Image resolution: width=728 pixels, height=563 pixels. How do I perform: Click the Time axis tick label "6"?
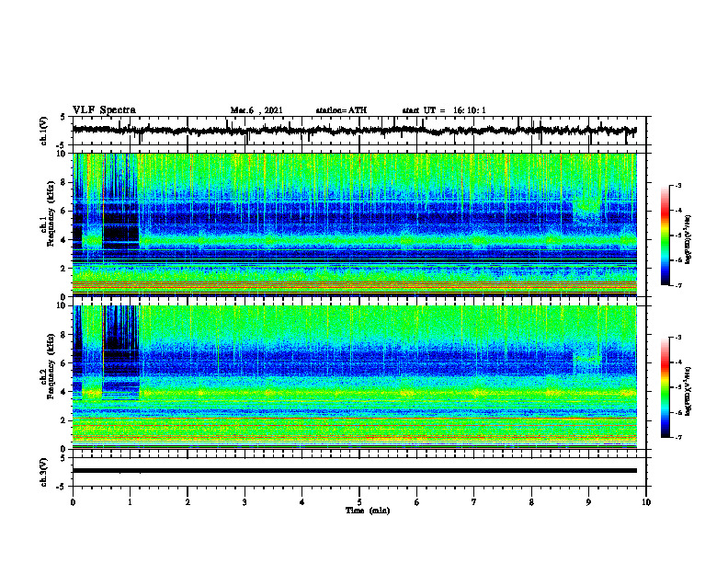tap(416, 502)
